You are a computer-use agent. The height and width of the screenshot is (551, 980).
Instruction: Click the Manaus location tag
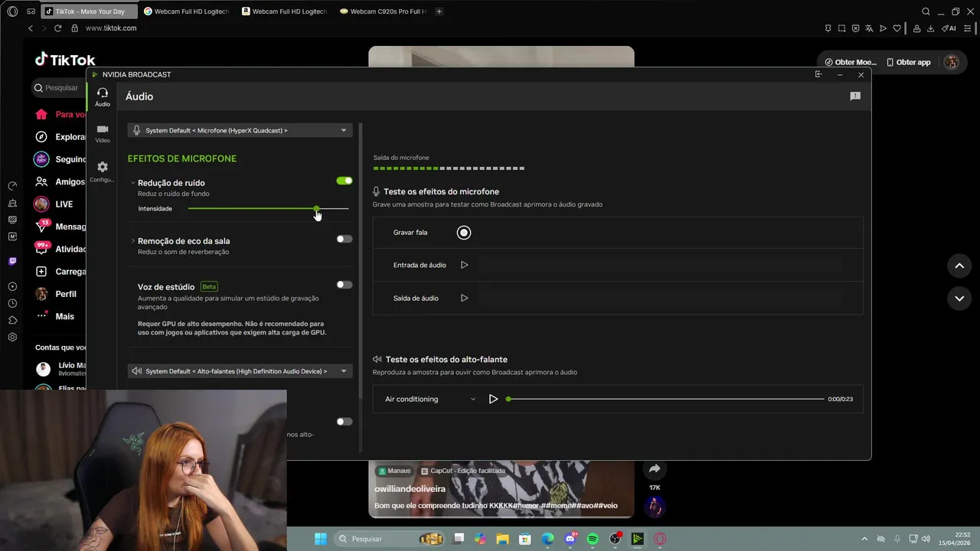[x=394, y=471]
